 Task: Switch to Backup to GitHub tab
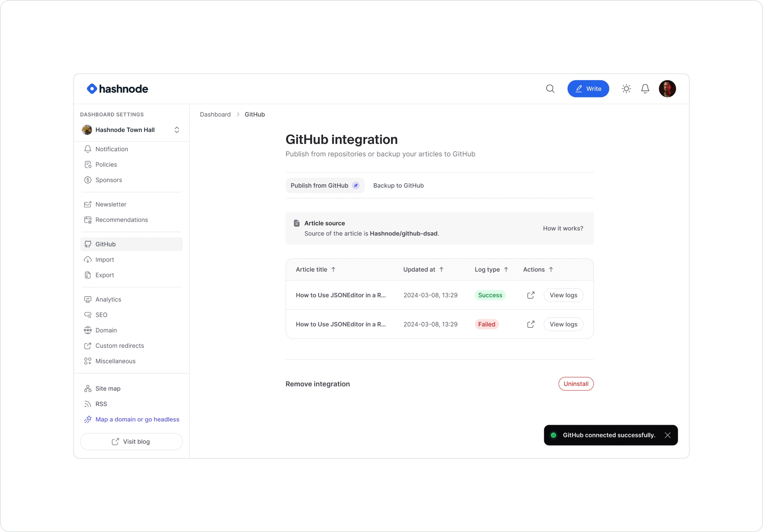(398, 185)
